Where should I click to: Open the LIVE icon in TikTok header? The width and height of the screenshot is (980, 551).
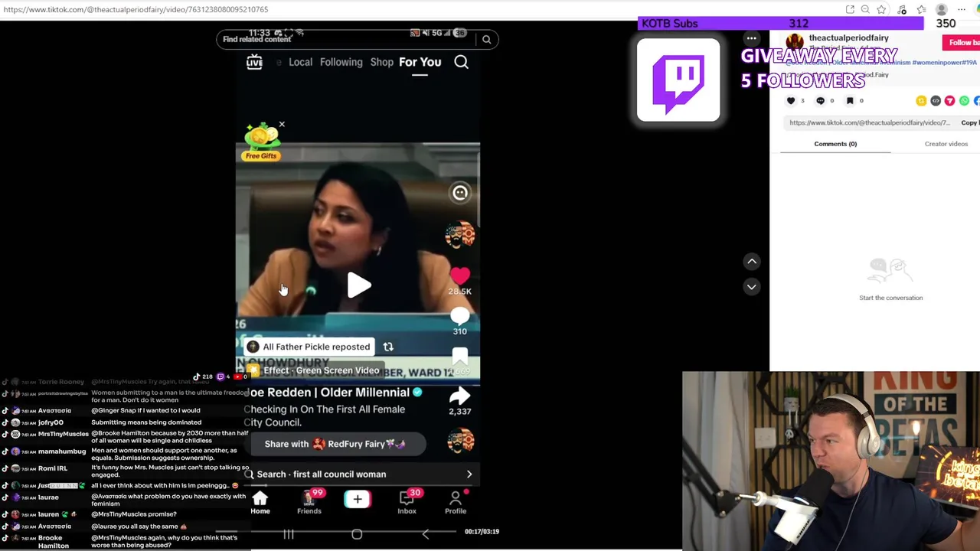pos(254,62)
